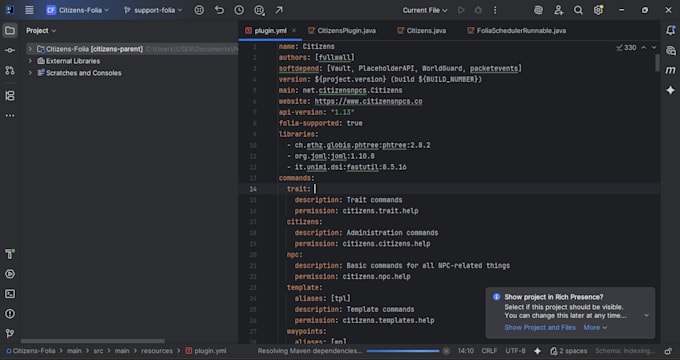Open Search Everywhere magnifier
680x360 pixels.
coord(578,10)
